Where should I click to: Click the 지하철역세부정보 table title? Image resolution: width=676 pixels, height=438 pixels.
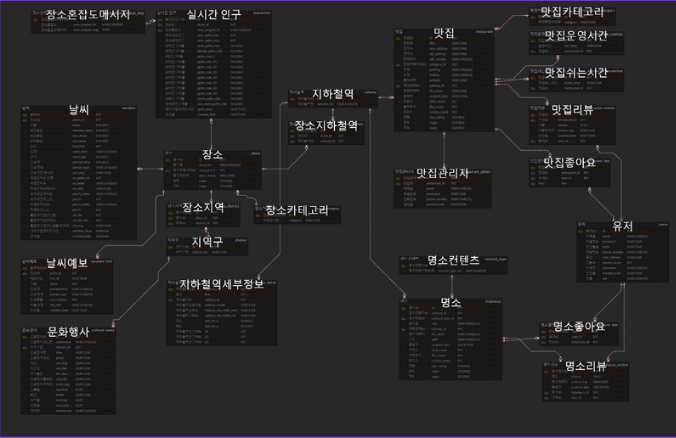(221, 284)
